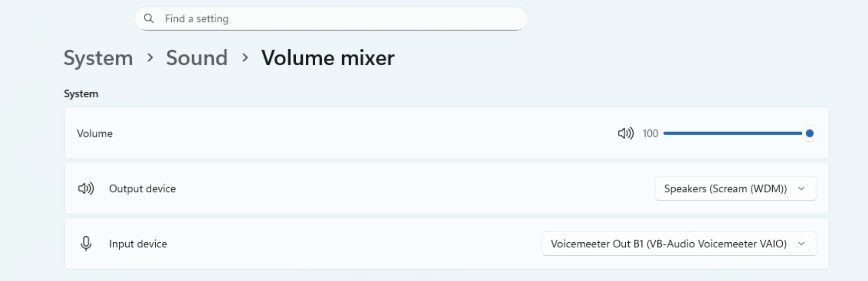The height and width of the screenshot is (281, 868).
Task: Go back to System breadcrumb
Action: point(98,58)
